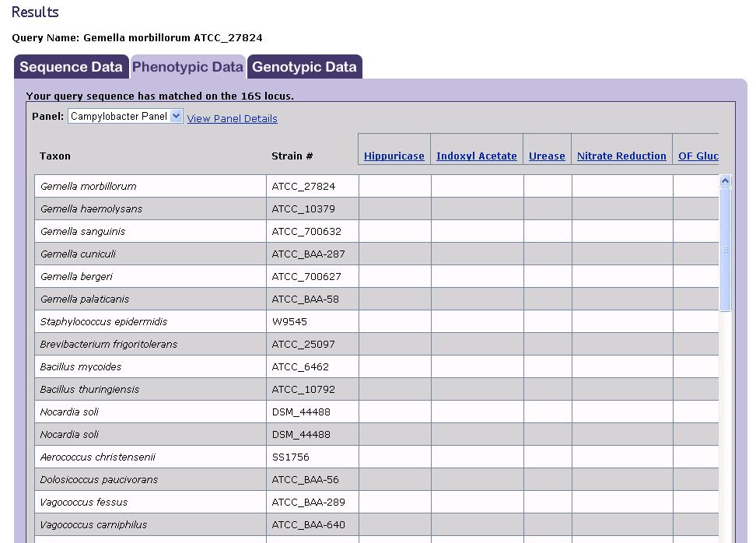Image resolution: width=756 pixels, height=543 pixels.
Task: Click strain number ATCC_700632
Action: click(x=306, y=232)
